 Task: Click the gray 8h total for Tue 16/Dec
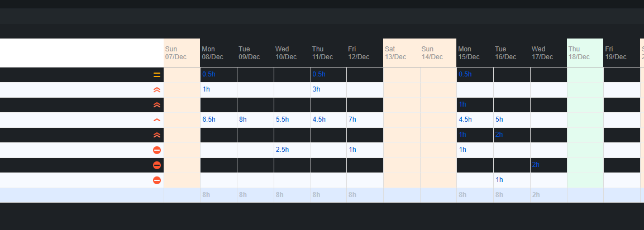tap(499, 195)
